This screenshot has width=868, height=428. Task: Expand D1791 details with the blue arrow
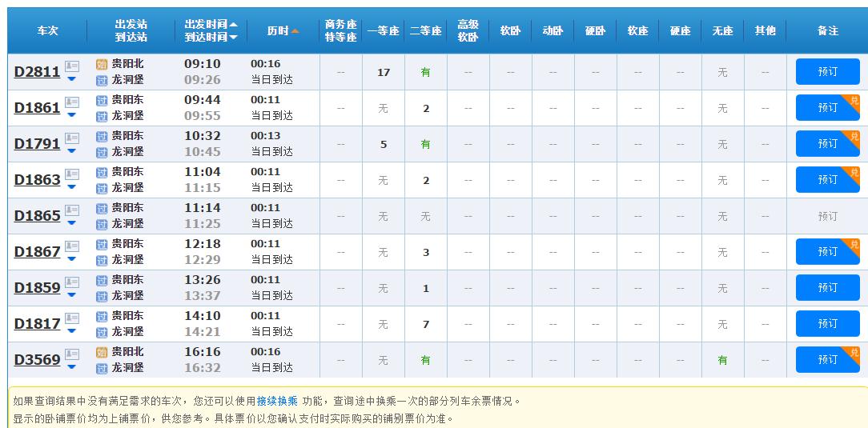click(x=71, y=151)
